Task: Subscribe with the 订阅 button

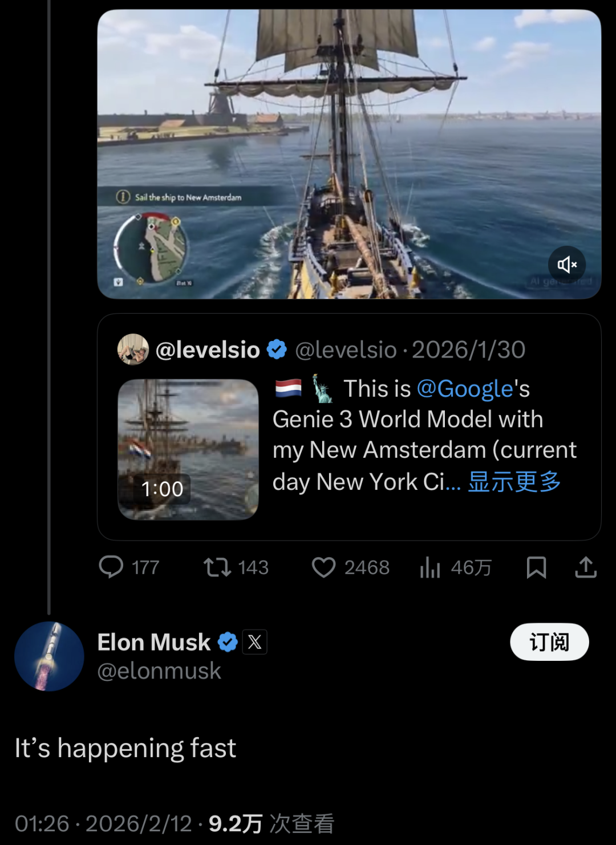Action: (549, 642)
